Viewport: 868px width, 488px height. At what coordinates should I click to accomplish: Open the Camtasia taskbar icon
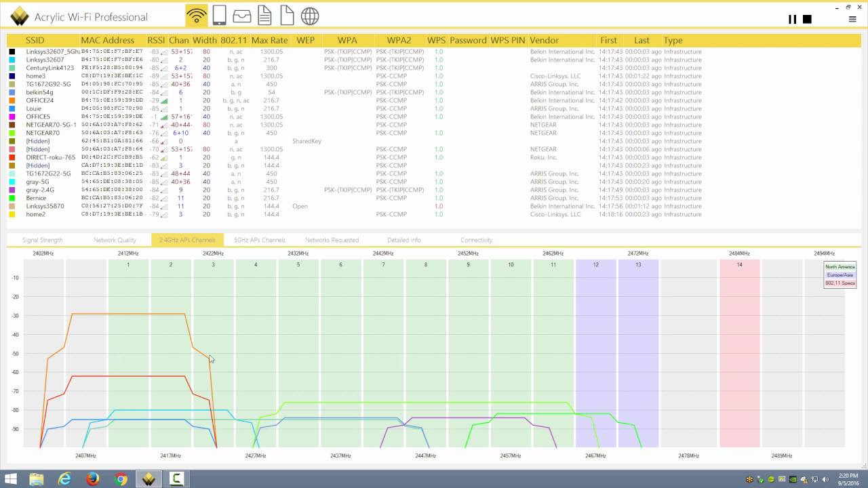(176, 479)
